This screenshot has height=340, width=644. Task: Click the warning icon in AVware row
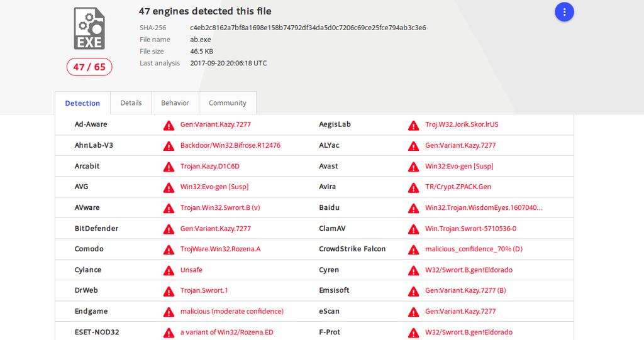[x=169, y=209]
